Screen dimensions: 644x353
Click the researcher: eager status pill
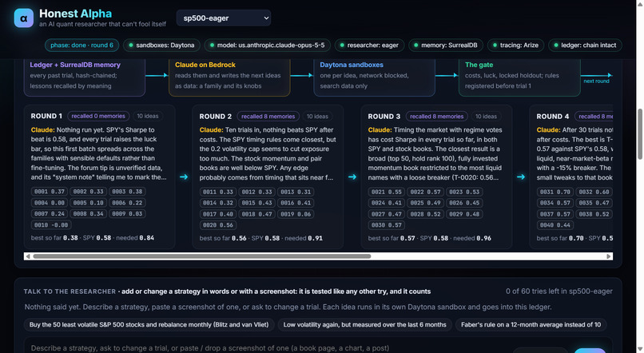[369, 46]
